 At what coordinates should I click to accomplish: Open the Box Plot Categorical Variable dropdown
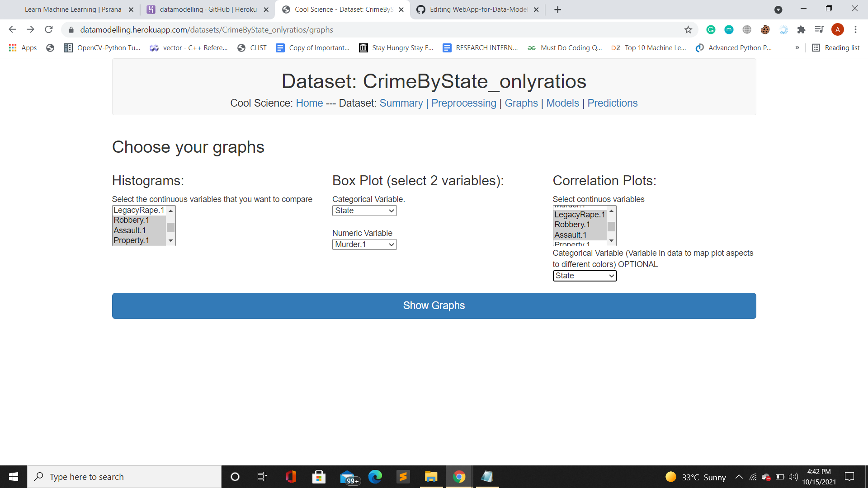[x=364, y=211]
